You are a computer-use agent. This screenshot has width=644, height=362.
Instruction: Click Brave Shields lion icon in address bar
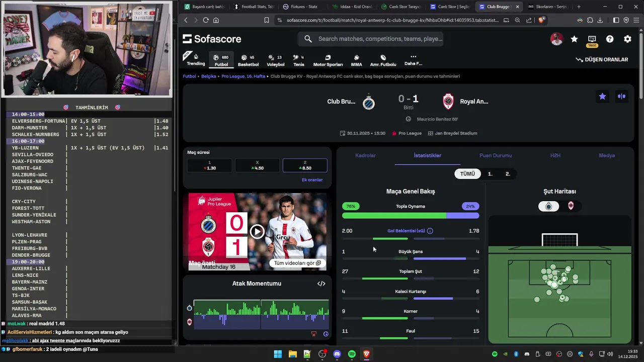pyautogui.click(x=541, y=20)
